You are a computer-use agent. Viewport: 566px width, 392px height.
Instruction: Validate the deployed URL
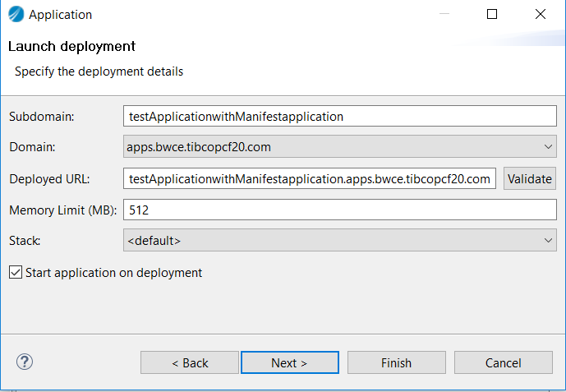[530, 178]
